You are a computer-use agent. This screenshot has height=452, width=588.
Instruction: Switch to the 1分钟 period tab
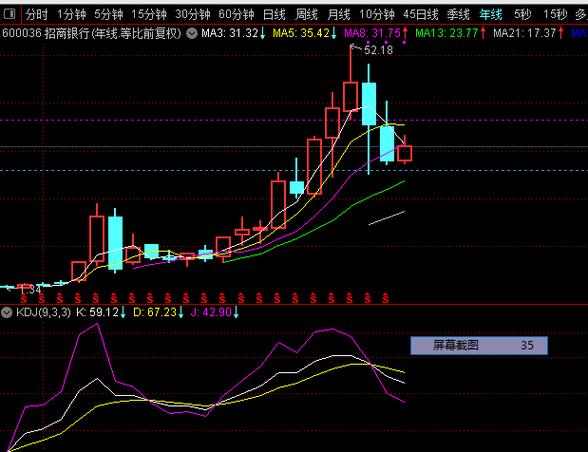[71, 15]
